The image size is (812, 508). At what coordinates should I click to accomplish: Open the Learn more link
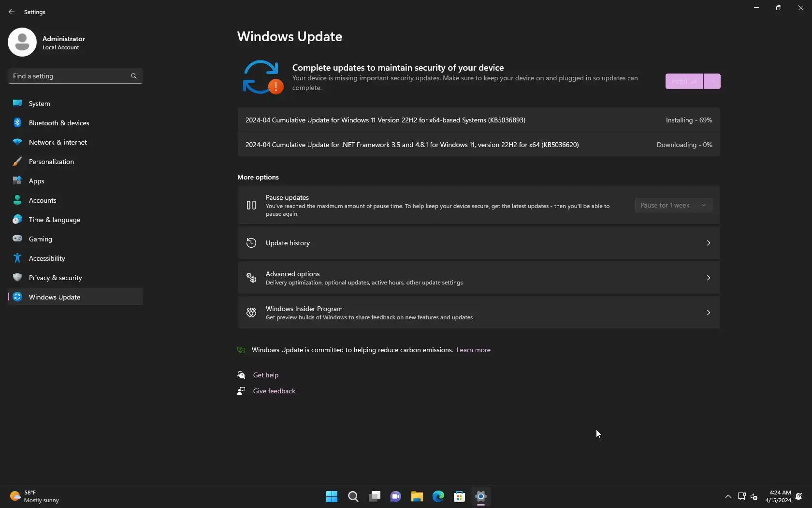[474, 350]
